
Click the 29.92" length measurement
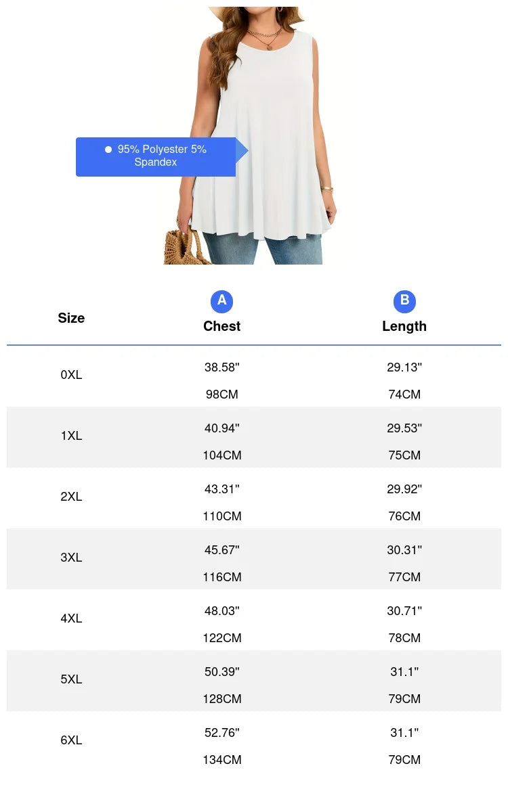coord(404,489)
